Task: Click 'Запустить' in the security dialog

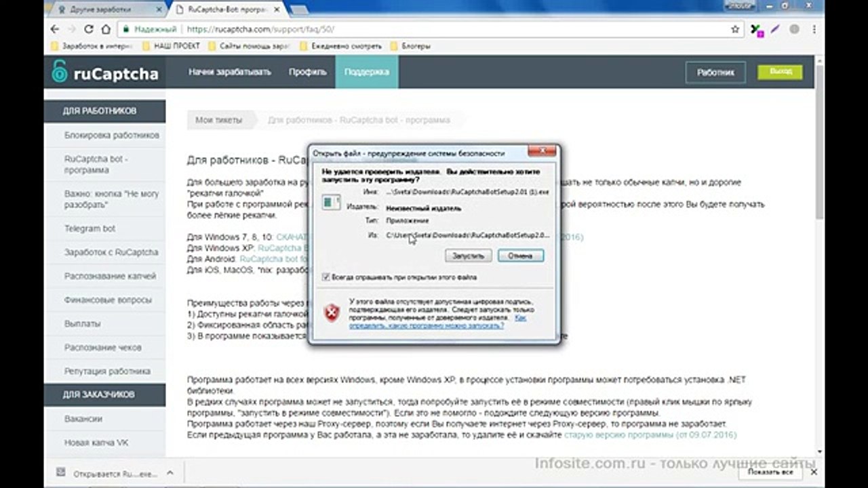Action: point(469,256)
